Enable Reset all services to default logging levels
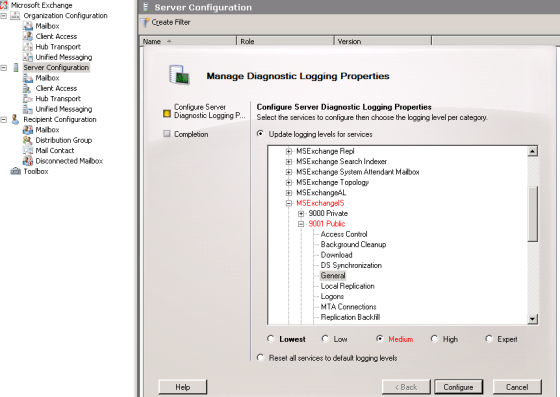 (x=260, y=357)
